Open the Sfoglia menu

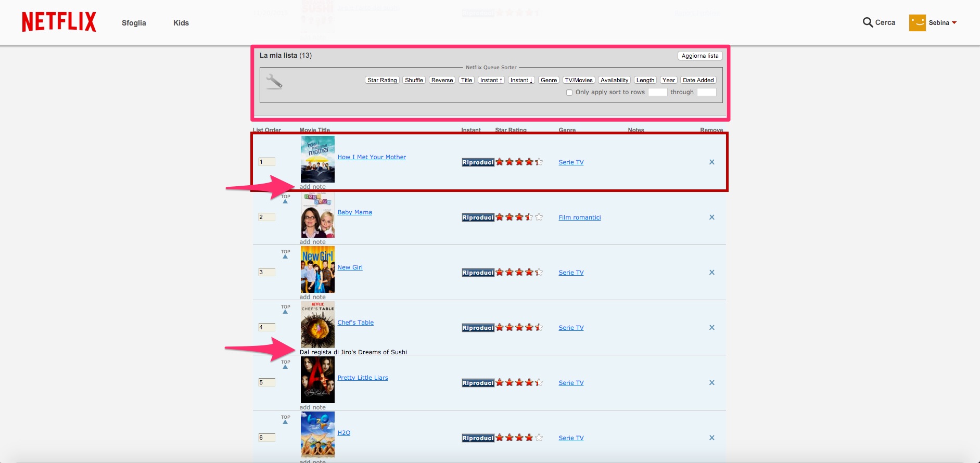[x=134, y=23]
